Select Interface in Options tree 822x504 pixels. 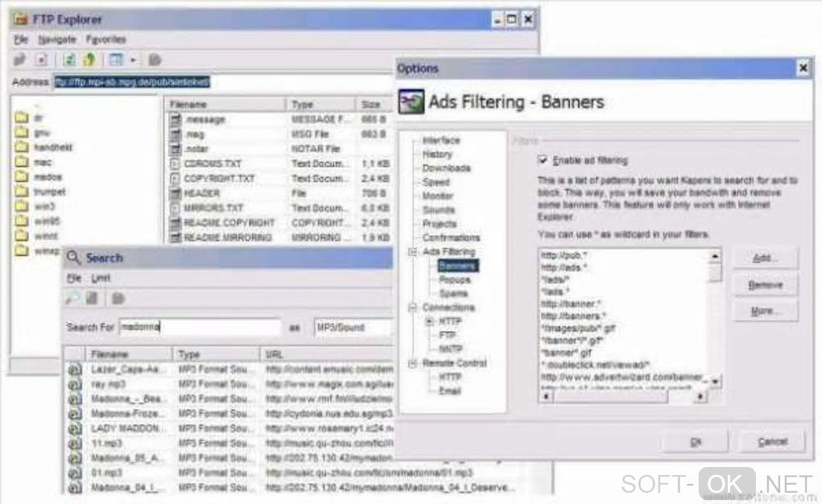[x=441, y=140]
